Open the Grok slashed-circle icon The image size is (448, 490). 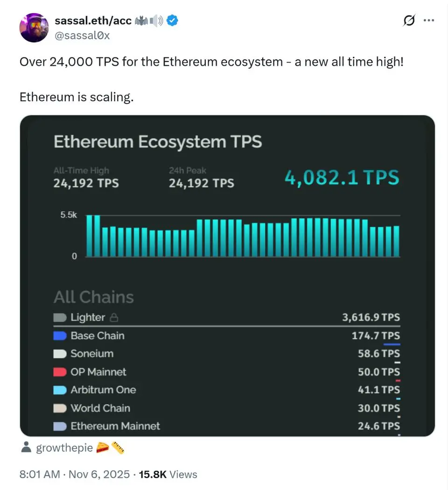(409, 21)
